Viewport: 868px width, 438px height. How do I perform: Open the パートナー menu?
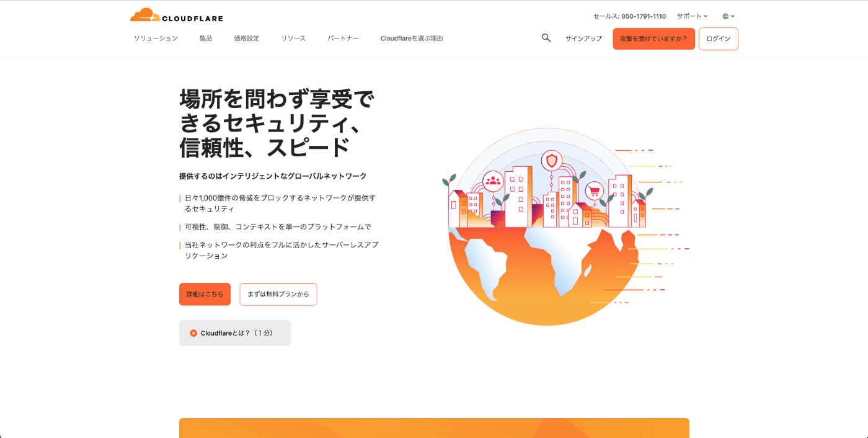343,38
